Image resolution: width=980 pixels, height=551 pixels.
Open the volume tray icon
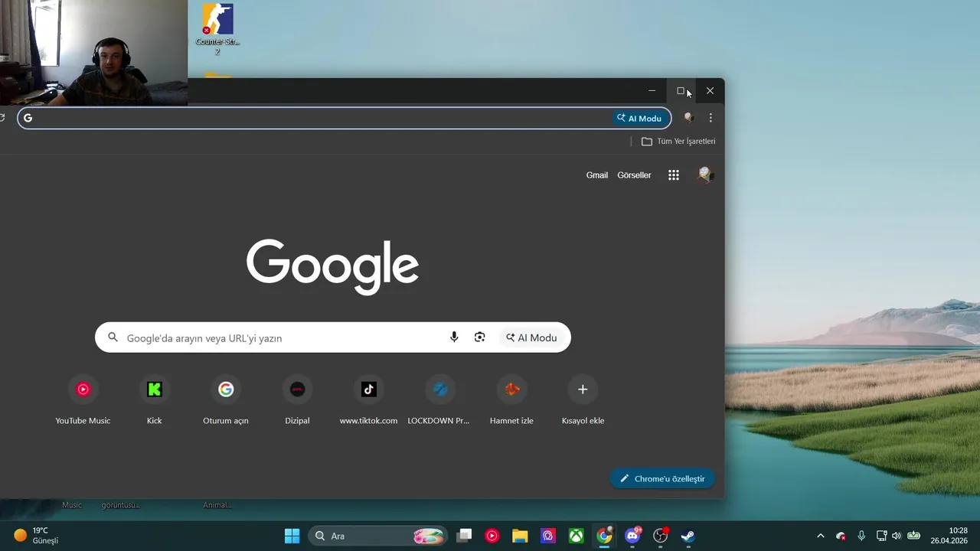tap(897, 536)
